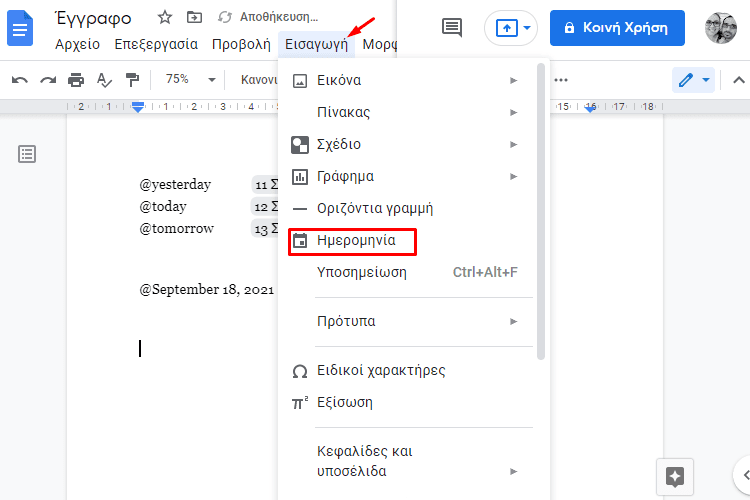Click the omega special characters icon

(x=300, y=371)
